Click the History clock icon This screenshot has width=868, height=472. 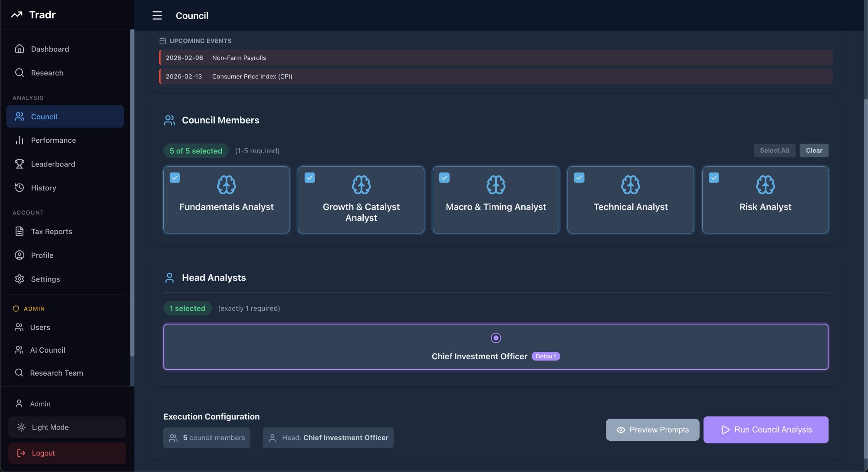(x=20, y=188)
